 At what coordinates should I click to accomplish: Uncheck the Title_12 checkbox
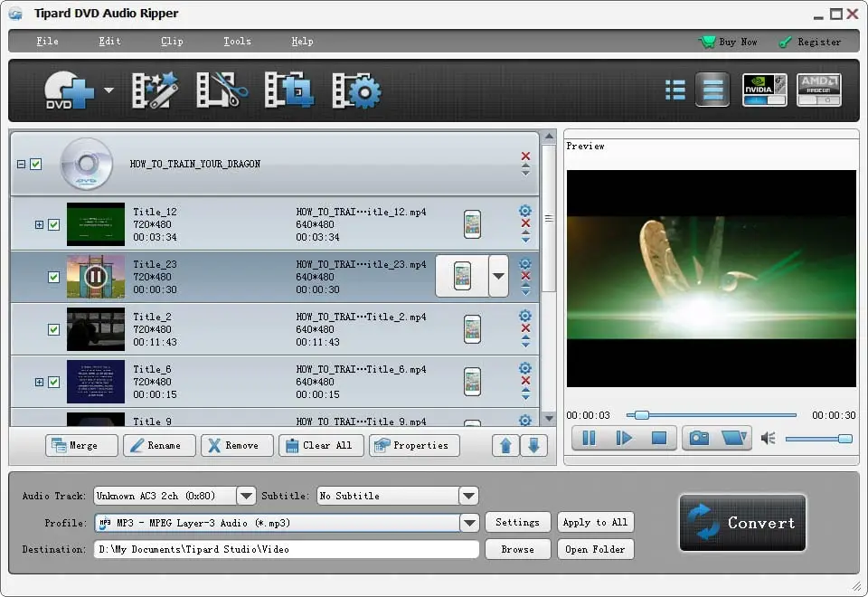point(53,225)
